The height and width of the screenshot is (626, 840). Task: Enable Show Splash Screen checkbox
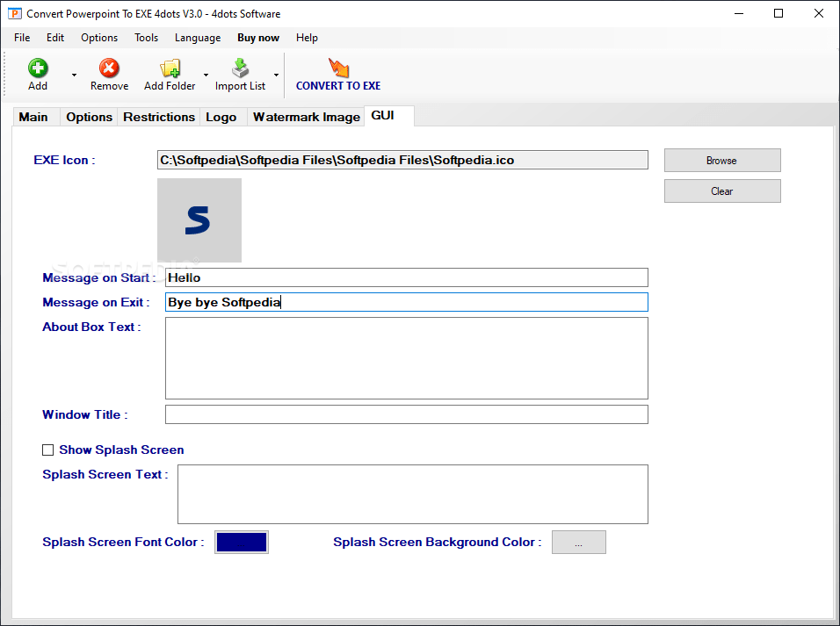48,450
